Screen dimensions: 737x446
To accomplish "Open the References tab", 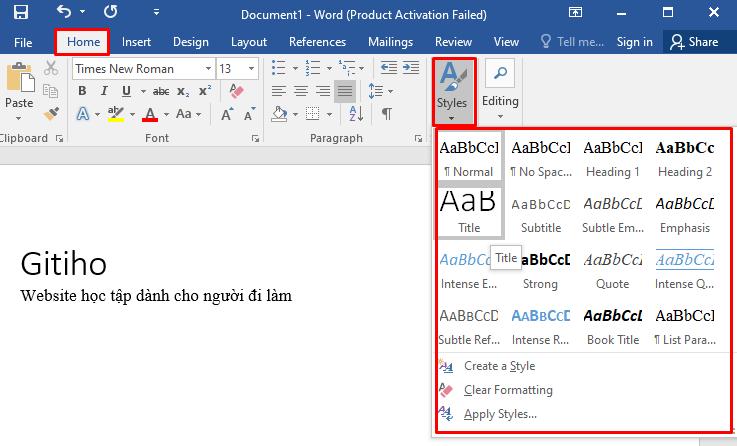I will pos(316,42).
